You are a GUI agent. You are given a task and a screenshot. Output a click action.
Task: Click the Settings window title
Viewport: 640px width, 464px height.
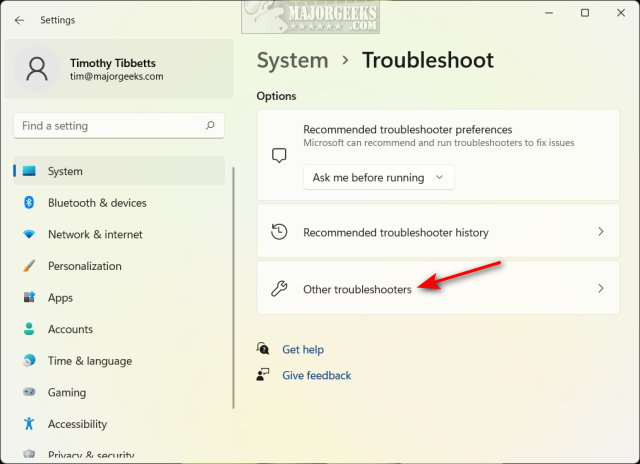pos(58,20)
